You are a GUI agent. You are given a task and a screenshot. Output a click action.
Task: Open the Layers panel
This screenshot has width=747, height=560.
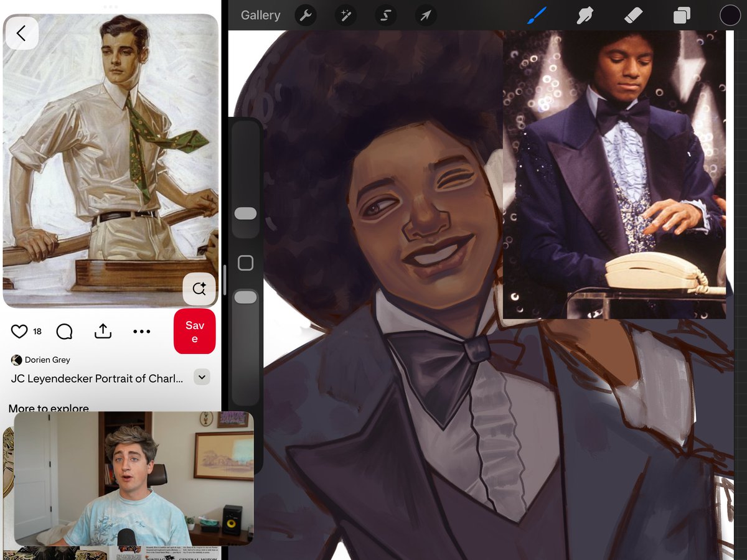[682, 16]
